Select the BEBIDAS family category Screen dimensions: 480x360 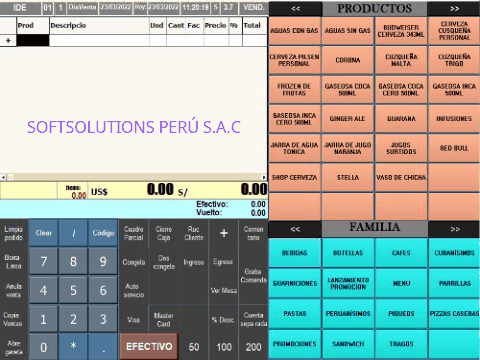295,253
